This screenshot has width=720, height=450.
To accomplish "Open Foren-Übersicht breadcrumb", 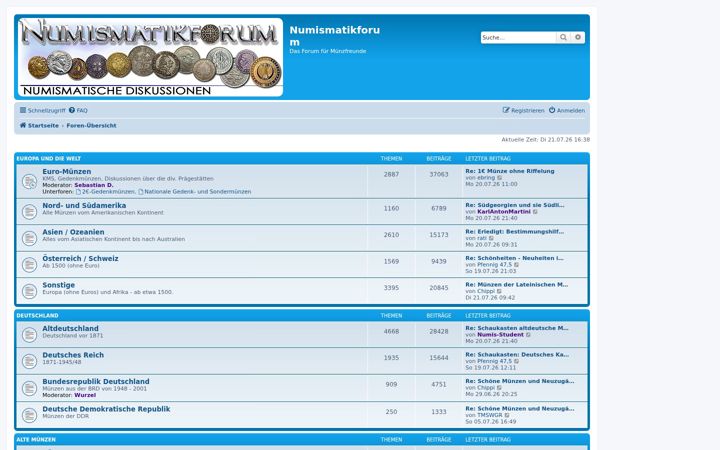I will (x=91, y=125).
